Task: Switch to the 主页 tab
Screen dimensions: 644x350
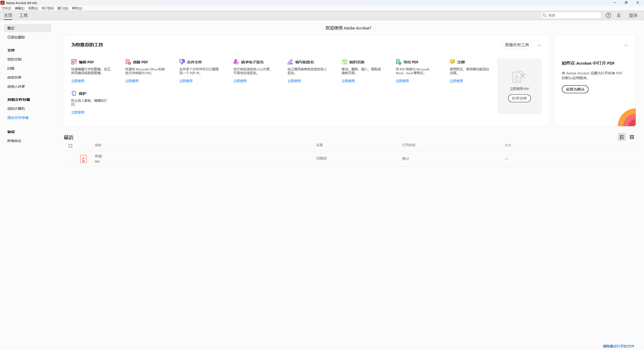Action: click(x=8, y=15)
